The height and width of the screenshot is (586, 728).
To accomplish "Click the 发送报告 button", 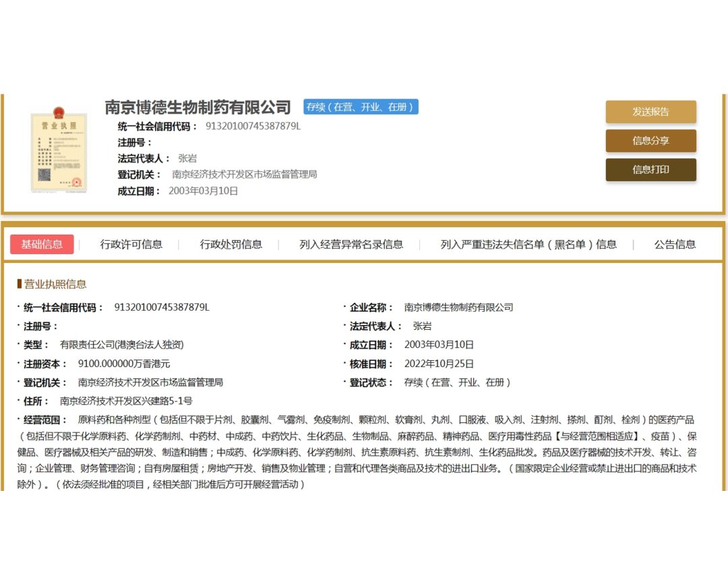I will [x=650, y=112].
